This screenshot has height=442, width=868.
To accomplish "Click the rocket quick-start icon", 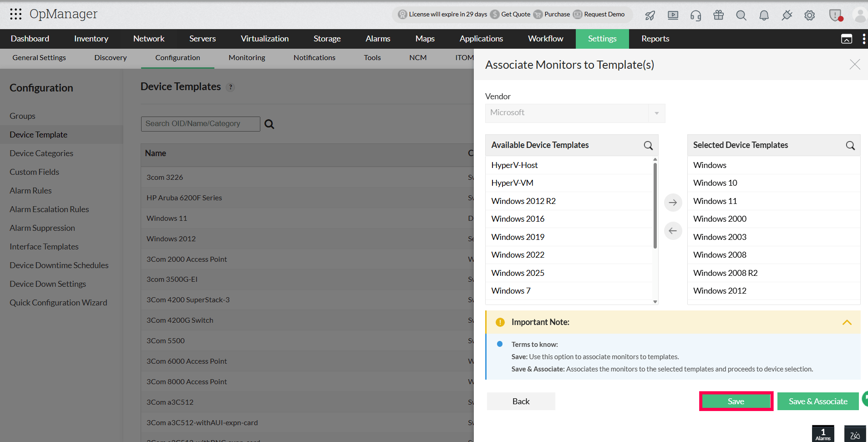I will 650,15.
